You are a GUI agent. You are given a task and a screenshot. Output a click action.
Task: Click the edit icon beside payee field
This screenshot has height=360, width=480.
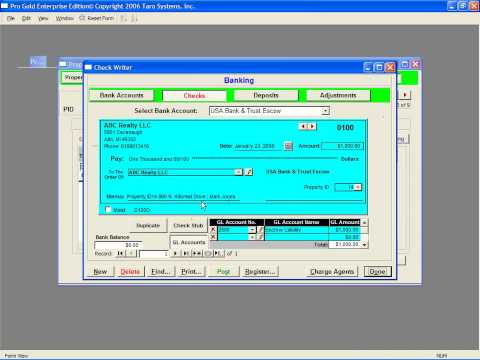click(249, 172)
